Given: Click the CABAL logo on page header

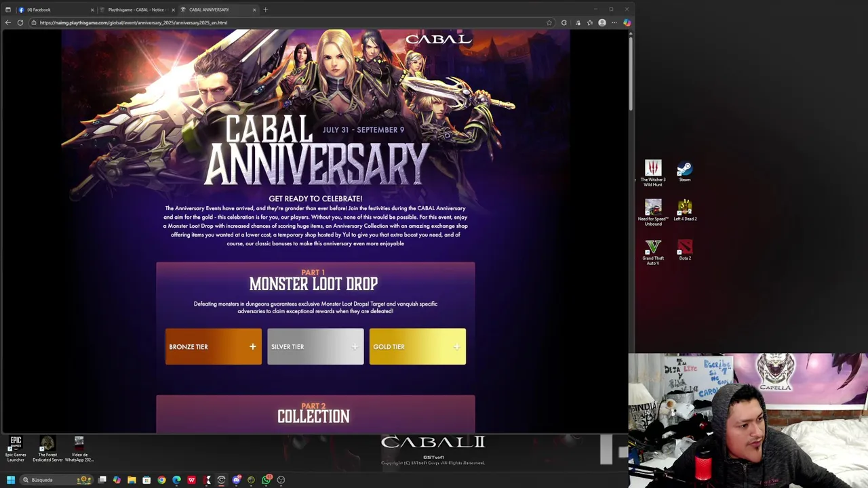Looking at the screenshot, I should point(439,39).
